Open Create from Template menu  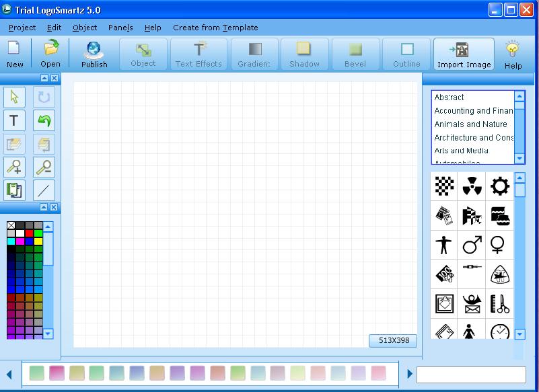[215, 28]
